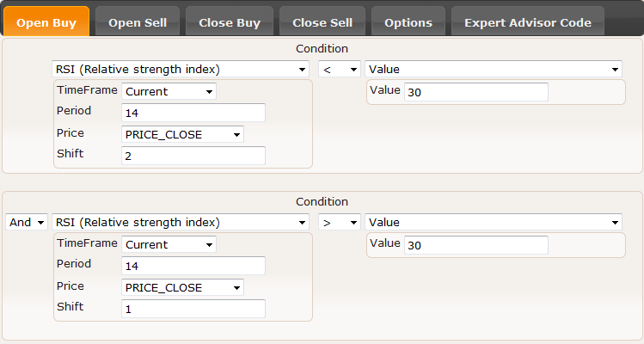Open first condition TimeFrame Current dropdown
Image resolution: width=644 pixels, height=344 pixels.
tap(169, 91)
